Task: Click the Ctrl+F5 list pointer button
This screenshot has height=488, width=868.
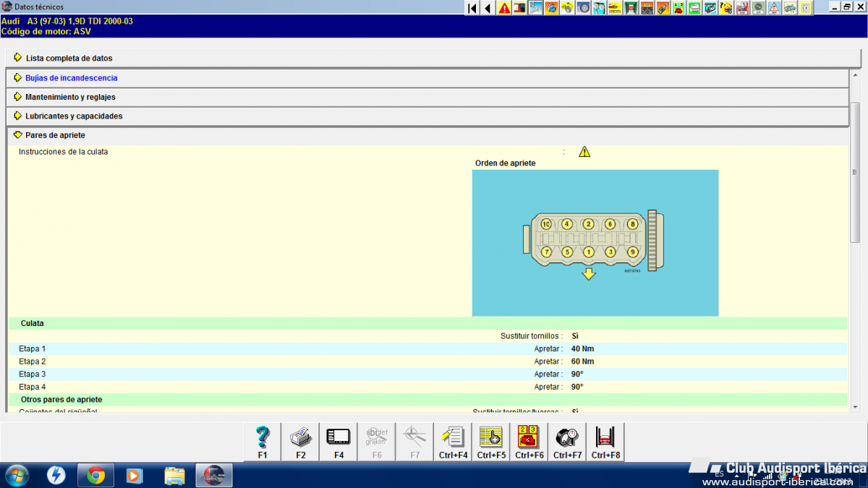Action: (492, 442)
